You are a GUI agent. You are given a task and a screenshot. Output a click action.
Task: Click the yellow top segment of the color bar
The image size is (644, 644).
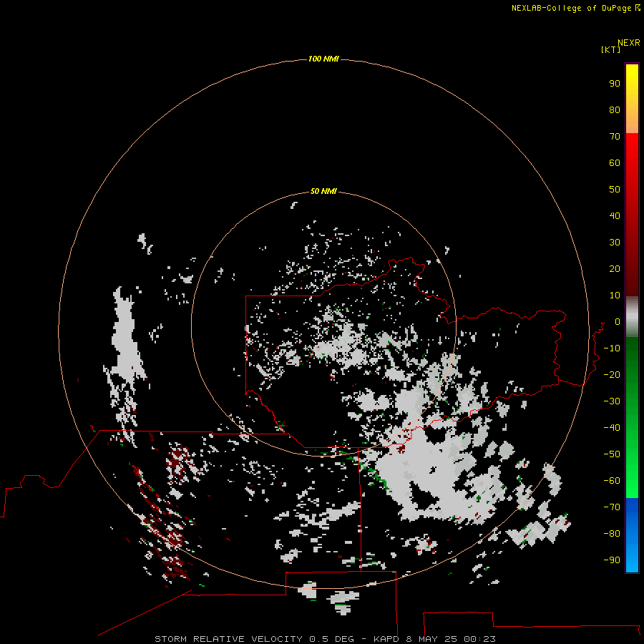coord(632,99)
